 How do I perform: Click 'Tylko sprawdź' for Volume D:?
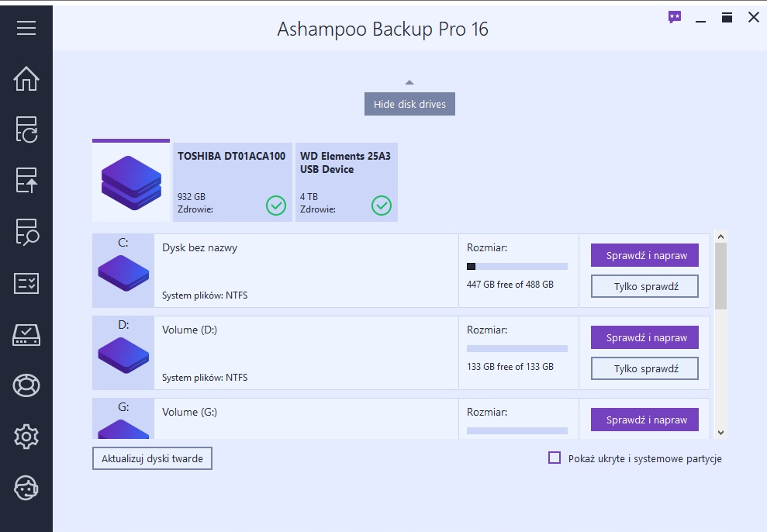pyautogui.click(x=644, y=368)
